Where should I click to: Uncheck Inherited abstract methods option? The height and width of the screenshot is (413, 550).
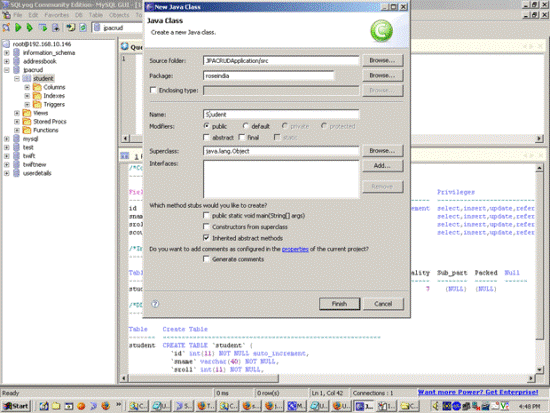point(207,238)
